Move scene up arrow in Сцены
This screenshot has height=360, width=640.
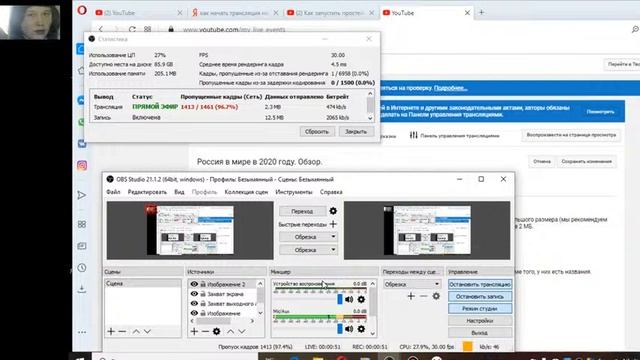coord(136,331)
